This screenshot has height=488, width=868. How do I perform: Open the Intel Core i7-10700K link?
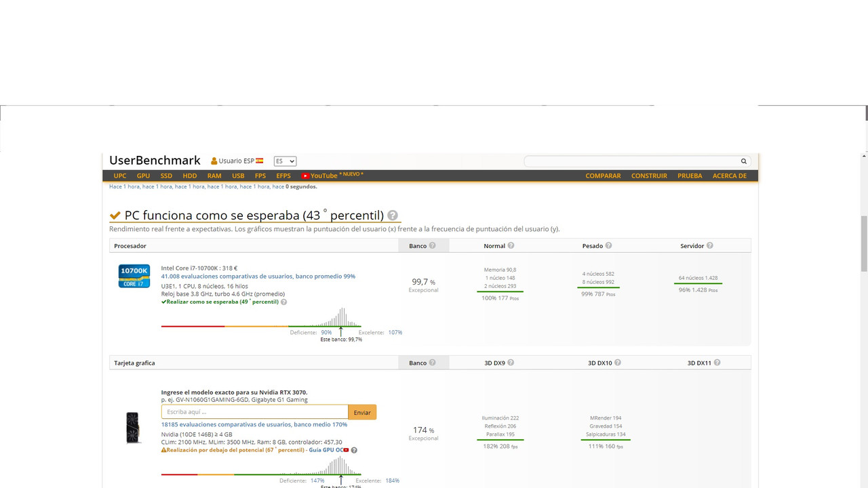pyautogui.click(x=199, y=268)
